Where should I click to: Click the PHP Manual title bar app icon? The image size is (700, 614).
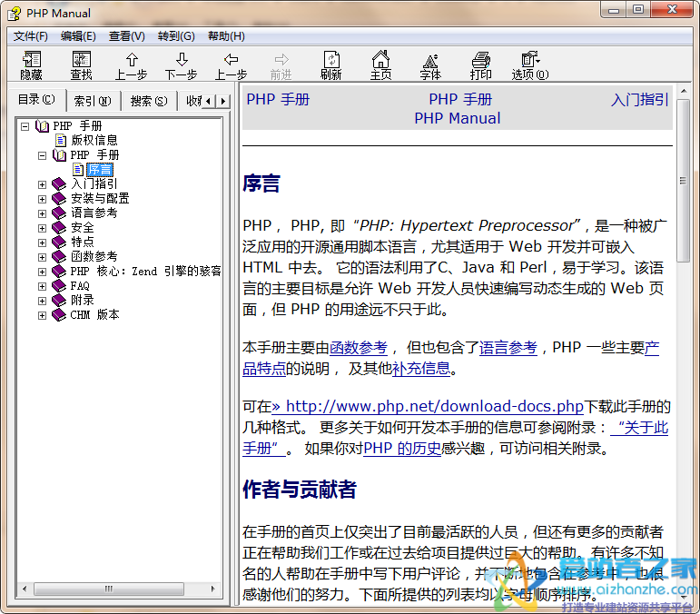click(x=14, y=14)
